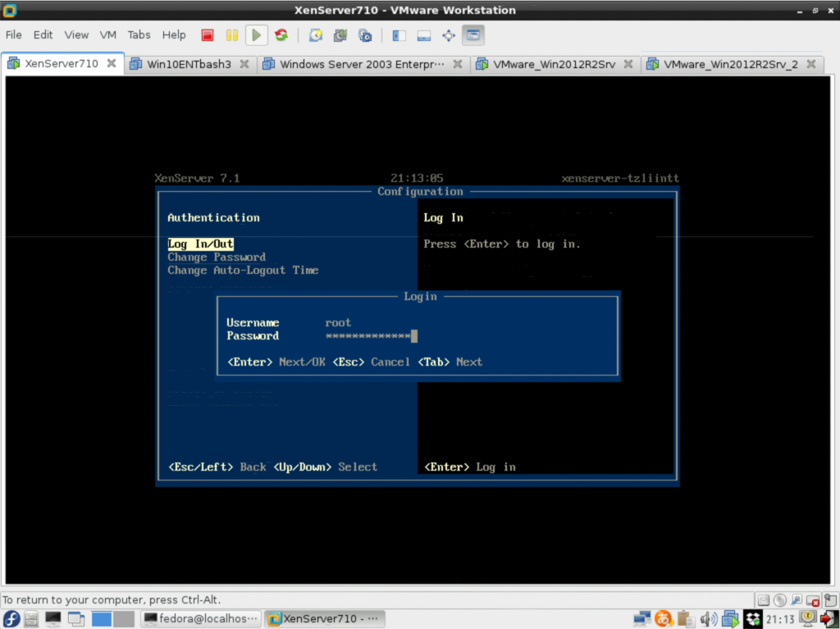Switch to the VMware_Win2012R2Srv tab
The width and height of the screenshot is (840, 629).
click(554, 64)
